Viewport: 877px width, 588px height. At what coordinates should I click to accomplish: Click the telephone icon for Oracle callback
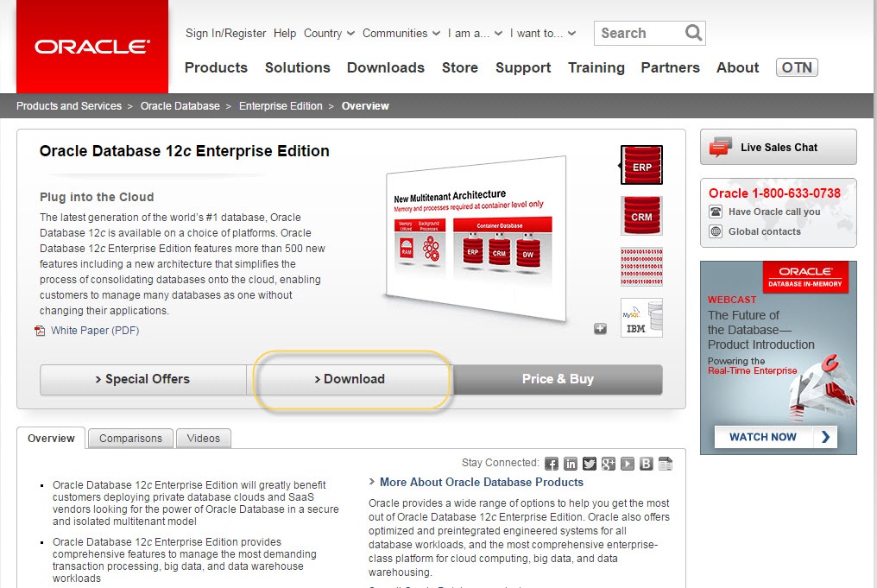(x=716, y=212)
